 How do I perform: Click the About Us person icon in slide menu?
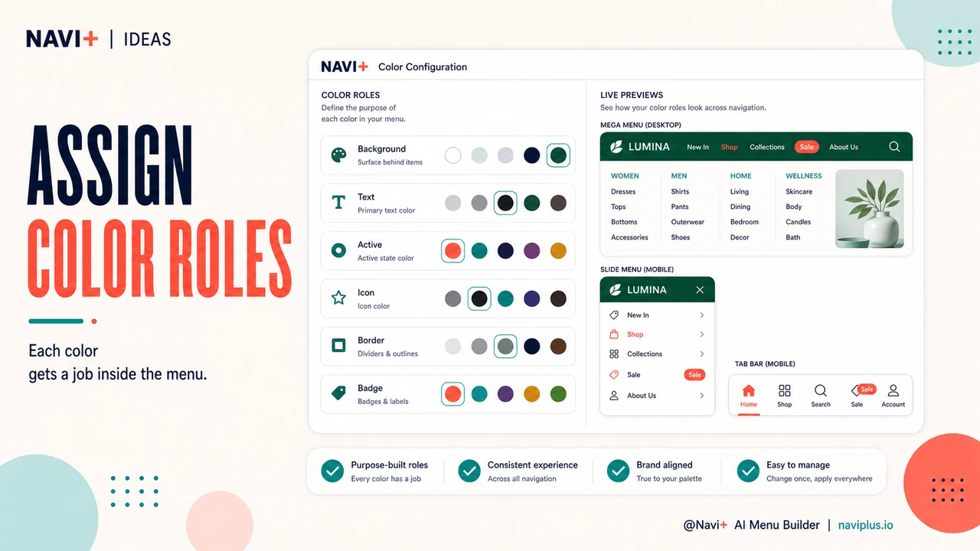(x=614, y=396)
